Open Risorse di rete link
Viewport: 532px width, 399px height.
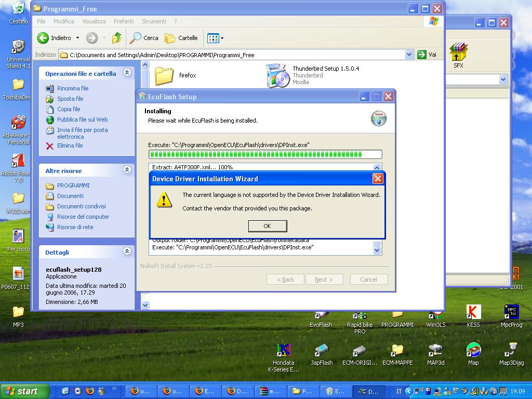[75, 227]
